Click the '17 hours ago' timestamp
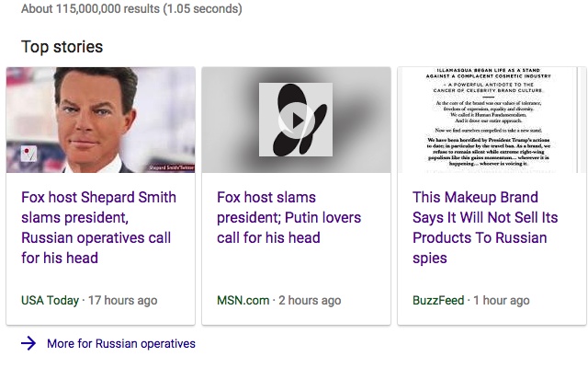The image size is (588, 368). [122, 300]
